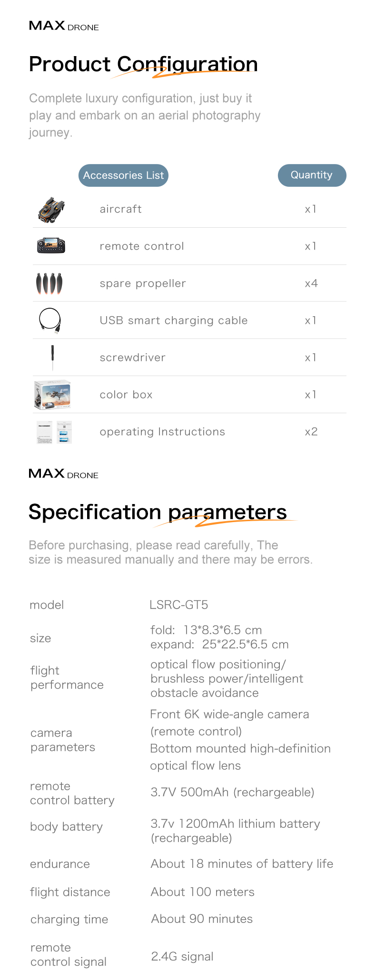This screenshot has height=980, width=376.
Task: Click the LSRC-GT5 model value
Action: click(x=179, y=605)
